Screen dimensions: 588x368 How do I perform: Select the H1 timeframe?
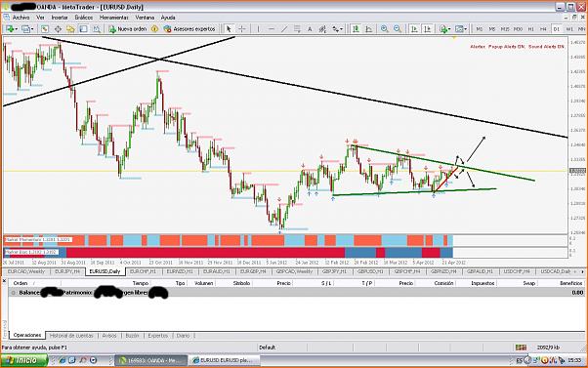(x=531, y=29)
